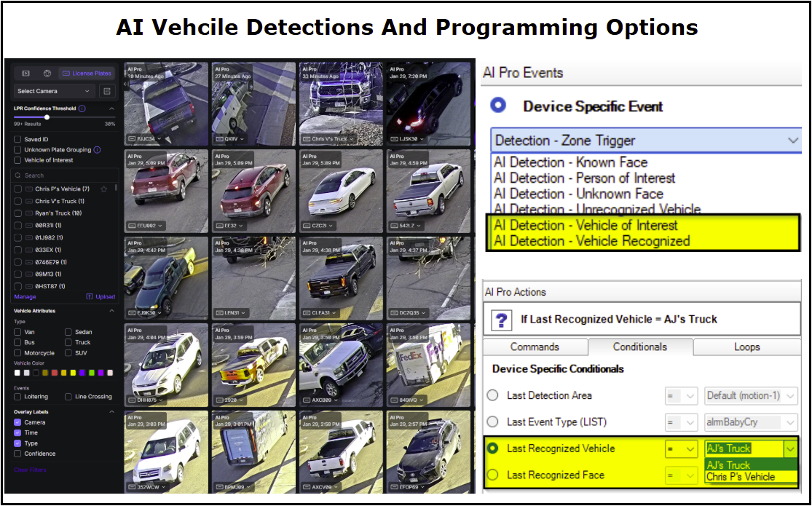Select the red vehicle color swatch
The height and width of the screenshot is (506, 812).
(x=55, y=373)
